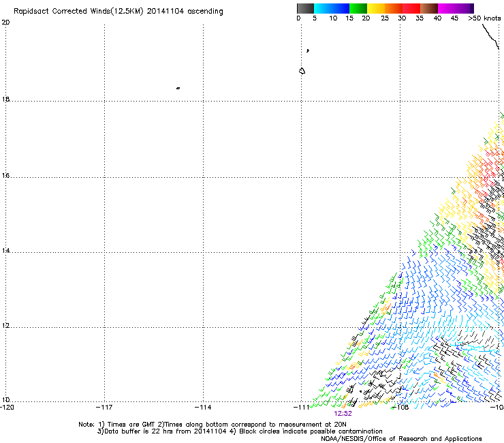Click the small island outline near -111, 19
The height and width of the screenshot is (443, 504).
click(302, 71)
